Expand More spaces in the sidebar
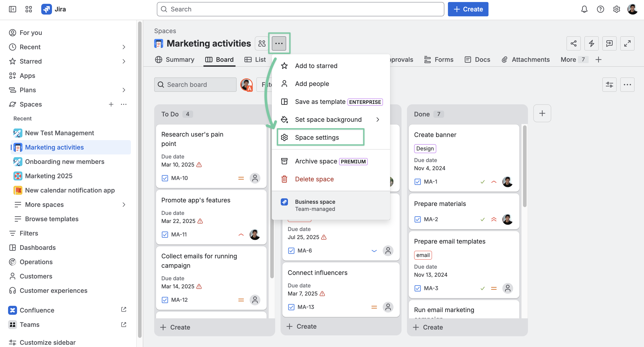 tap(124, 205)
